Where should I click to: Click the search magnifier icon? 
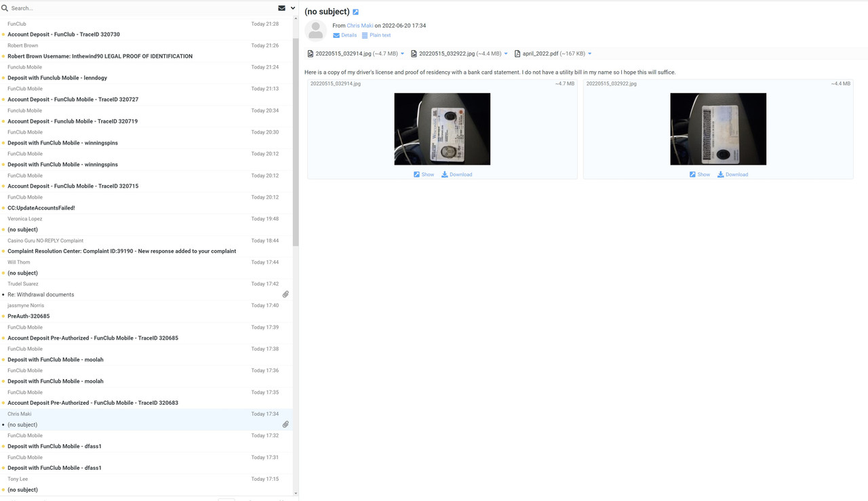pos(5,7)
